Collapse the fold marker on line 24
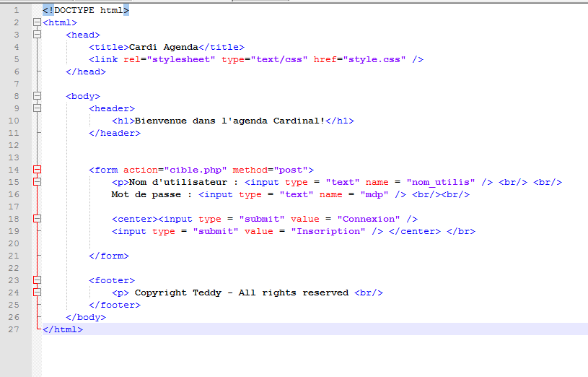The image size is (588, 377). pos(37,292)
